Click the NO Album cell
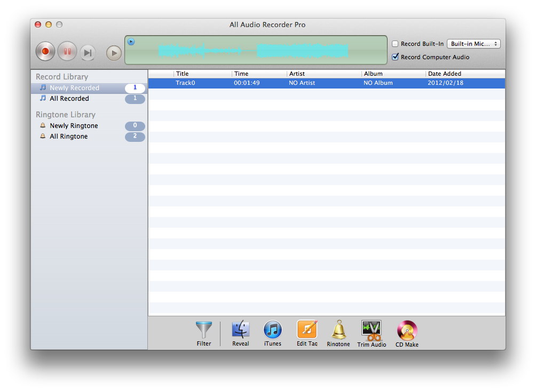The width and height of the screenshot is (536, 392). pyautogui.click(x=378, y=83)
